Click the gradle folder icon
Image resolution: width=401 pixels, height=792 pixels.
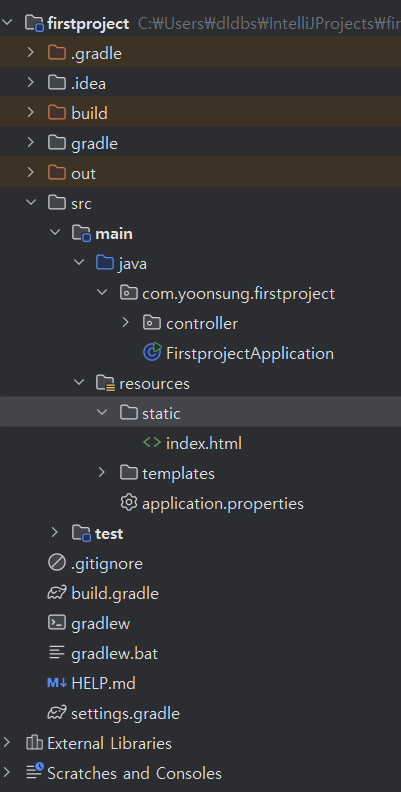click(57, 143)
